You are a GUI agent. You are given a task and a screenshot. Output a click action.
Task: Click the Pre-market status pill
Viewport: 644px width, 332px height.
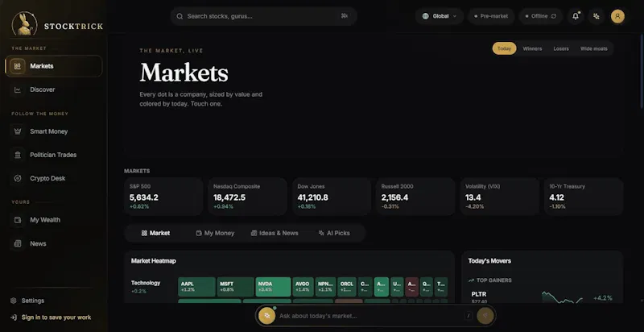pyautogui.click(x=491, y=16)
